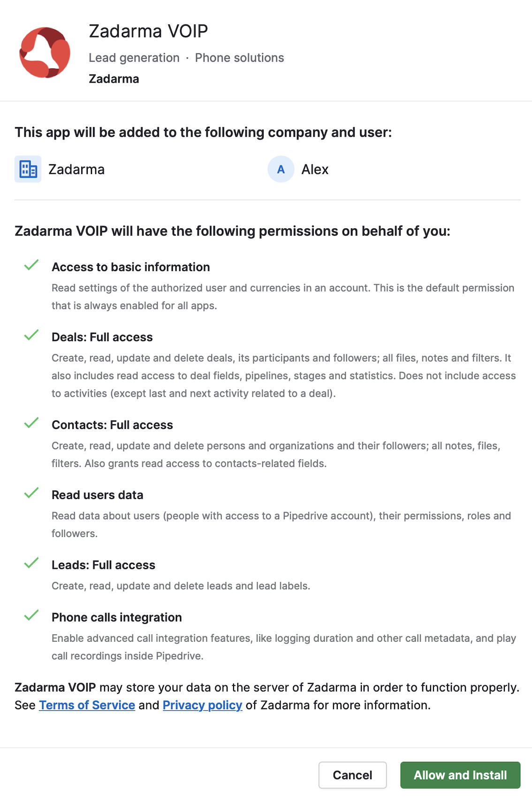Click the Zadarma VOIP app logo
The height and width of the screenshot is (798, 532).
tap(45, 52)
